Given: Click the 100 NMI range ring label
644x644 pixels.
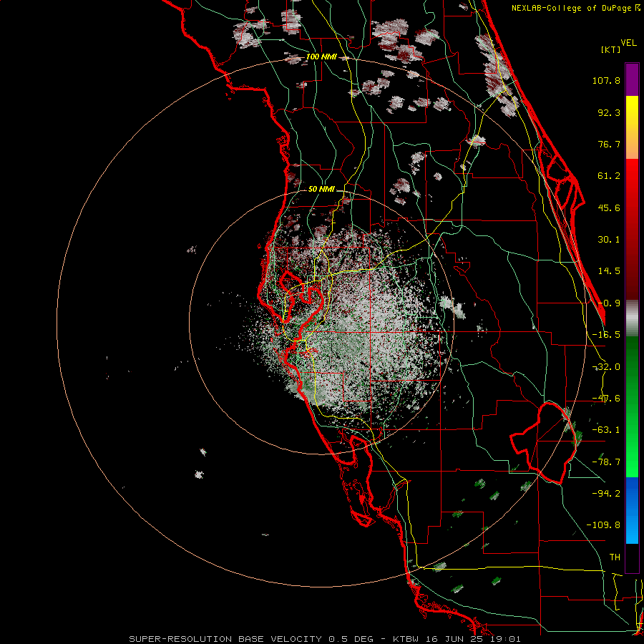Looking at the screenshot, I should [x=321, y=57].
